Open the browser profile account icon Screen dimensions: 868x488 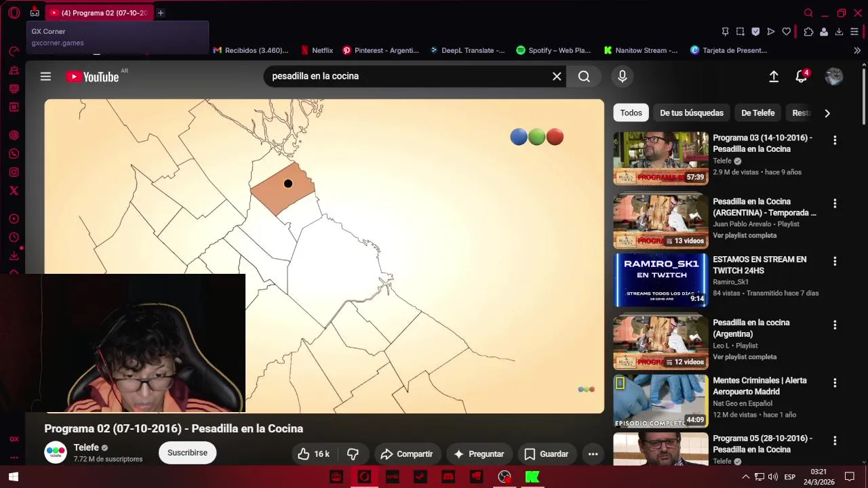coord(824,31)
